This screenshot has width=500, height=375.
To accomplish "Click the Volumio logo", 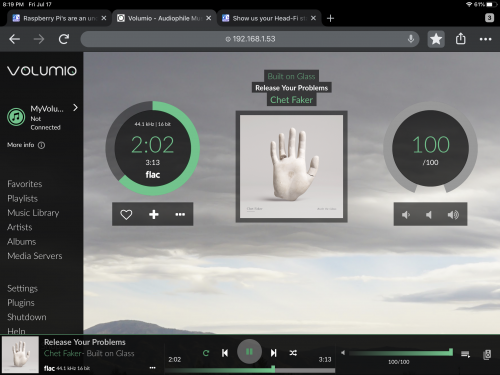I will pyautogui.click(x=42, y=71).
